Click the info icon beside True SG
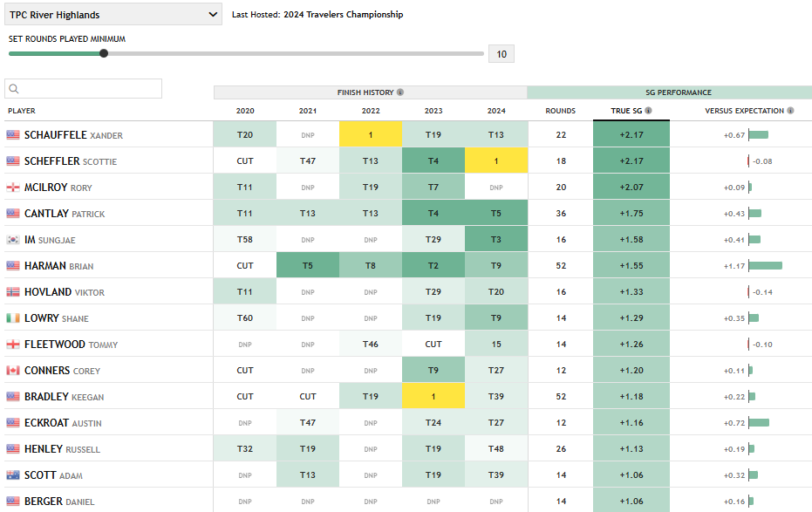 pos(648,111)
